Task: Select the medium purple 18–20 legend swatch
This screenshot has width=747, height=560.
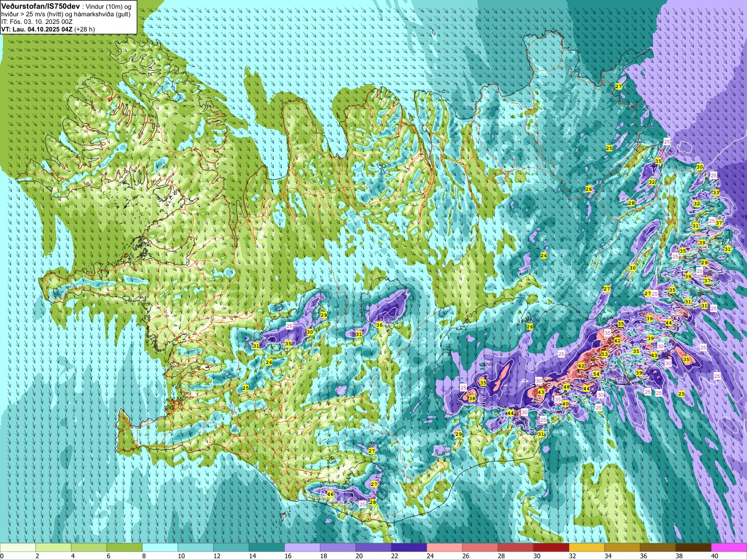Action: (338, 548)
